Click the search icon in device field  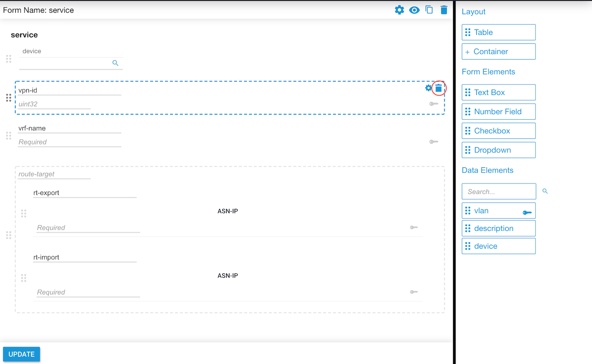[x=115, y=63]
